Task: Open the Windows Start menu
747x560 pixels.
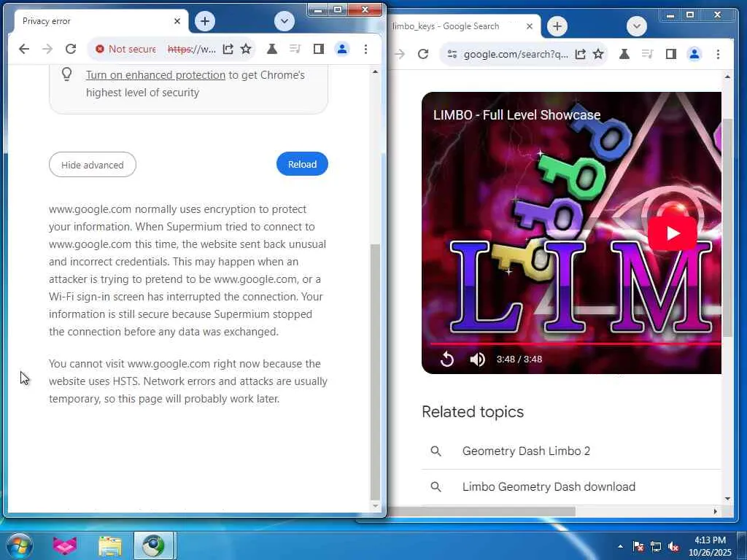Action: tap(20, 545)
